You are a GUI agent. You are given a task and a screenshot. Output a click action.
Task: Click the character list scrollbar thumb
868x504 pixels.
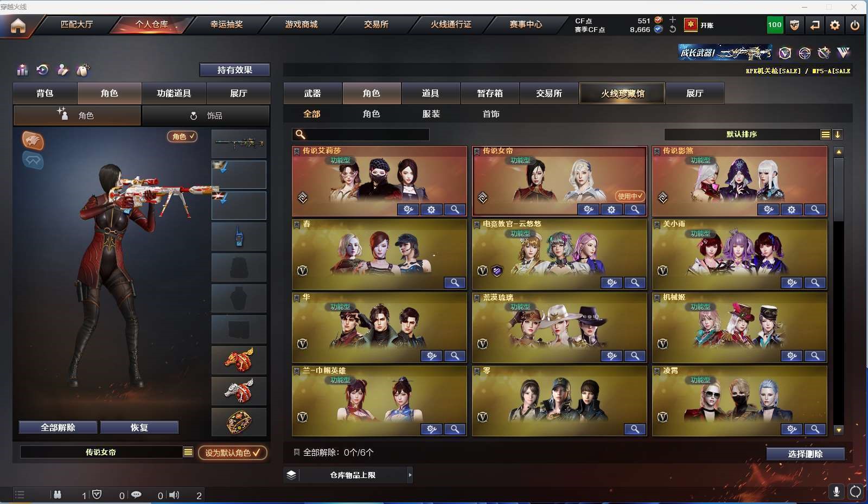pos(839,189)
